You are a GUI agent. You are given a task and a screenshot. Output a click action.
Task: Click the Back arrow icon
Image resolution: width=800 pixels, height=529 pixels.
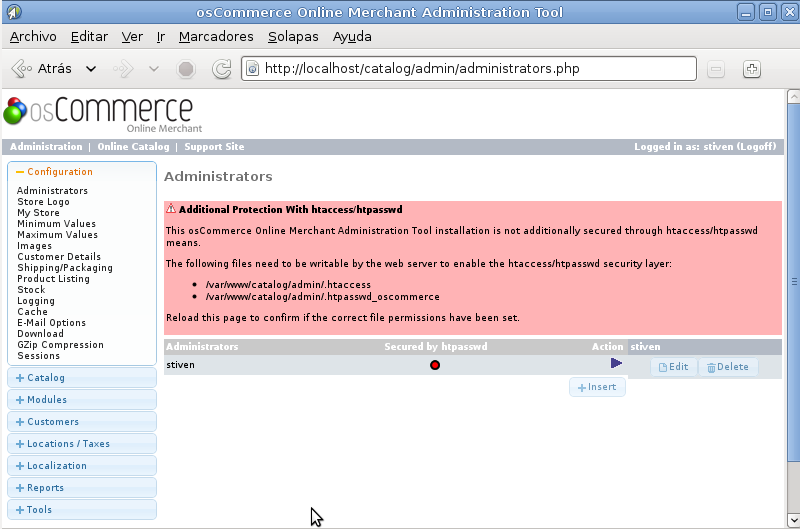pos(21,68)
